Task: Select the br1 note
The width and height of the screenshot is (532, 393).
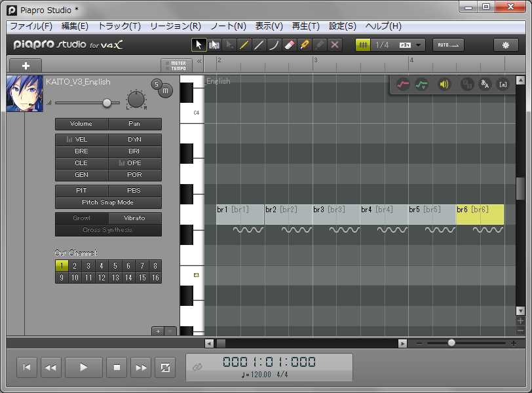Action: pos(240,214)
